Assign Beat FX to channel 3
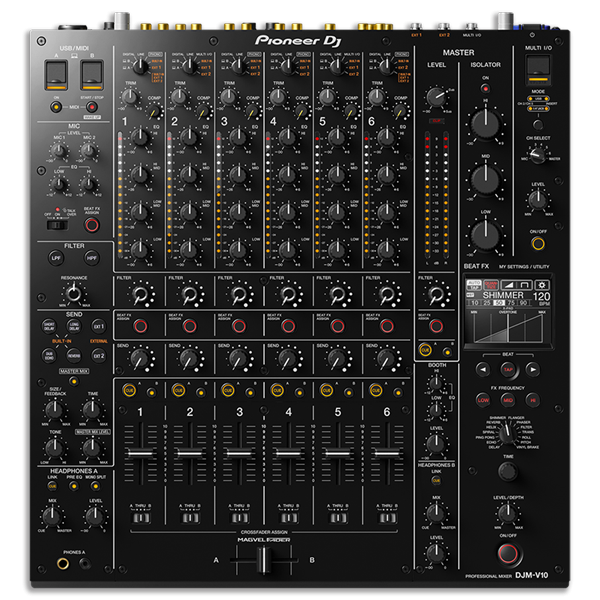The image size is (600, 600). pos(239,326)
